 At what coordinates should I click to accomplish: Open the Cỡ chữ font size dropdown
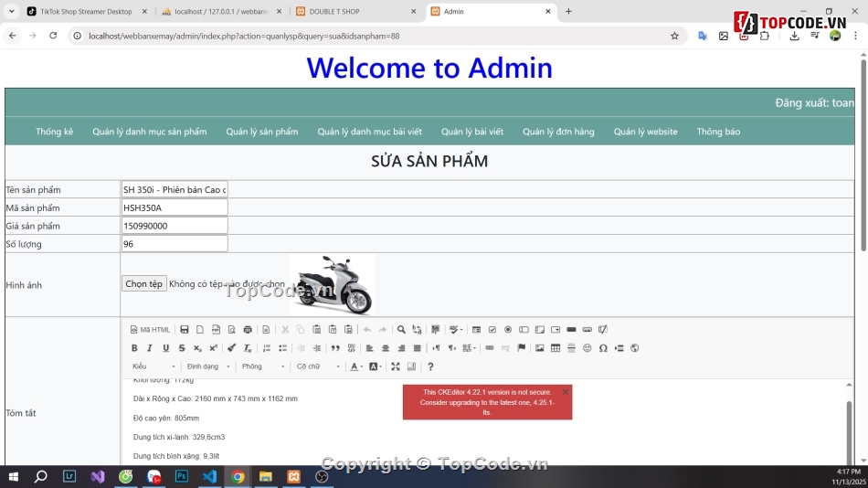(x=318, y=366)
